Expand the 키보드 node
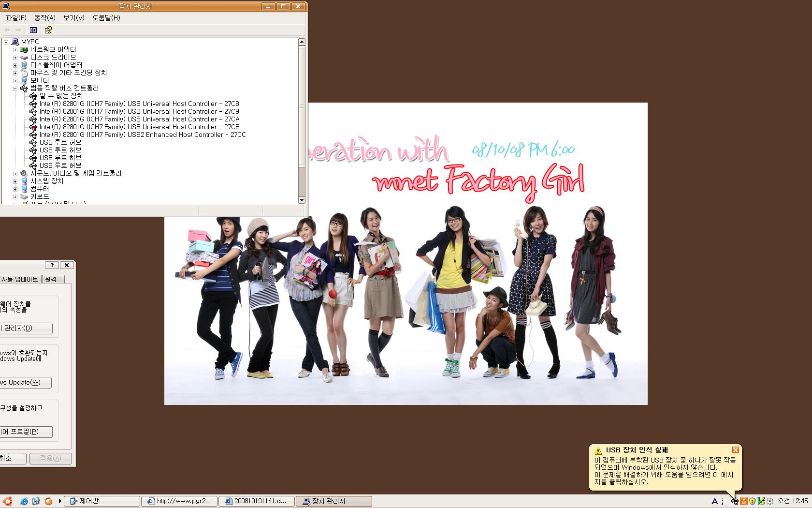Image resolution: width=812 pixels, height=508 pixels. tap(15, 197)
